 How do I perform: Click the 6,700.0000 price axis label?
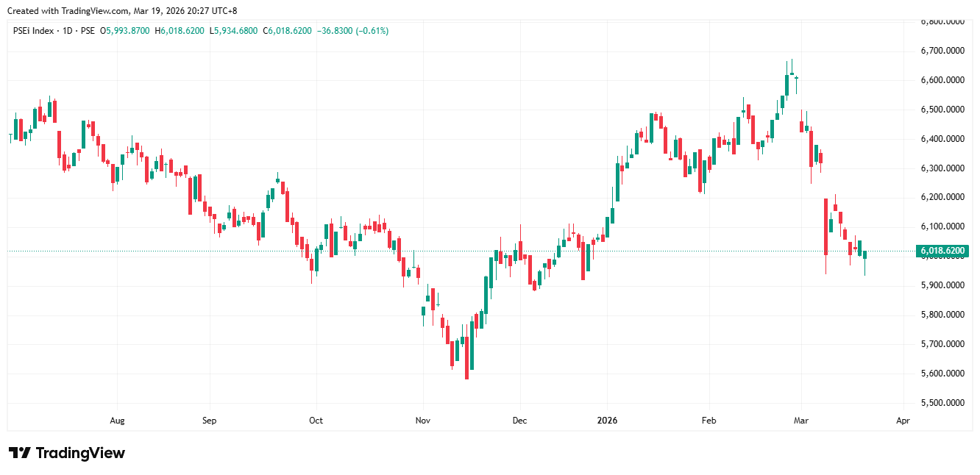click(x=942, y=51)
